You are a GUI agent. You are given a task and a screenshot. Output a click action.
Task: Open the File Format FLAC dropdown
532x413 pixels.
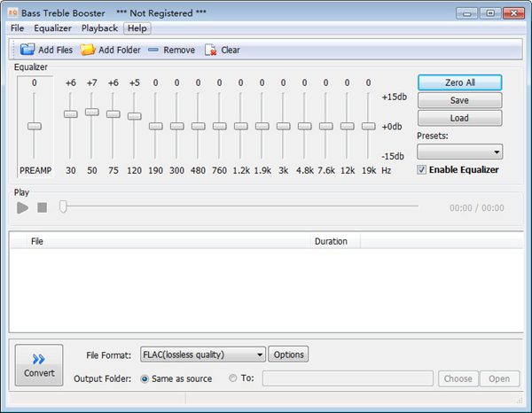tap(202, 355)
